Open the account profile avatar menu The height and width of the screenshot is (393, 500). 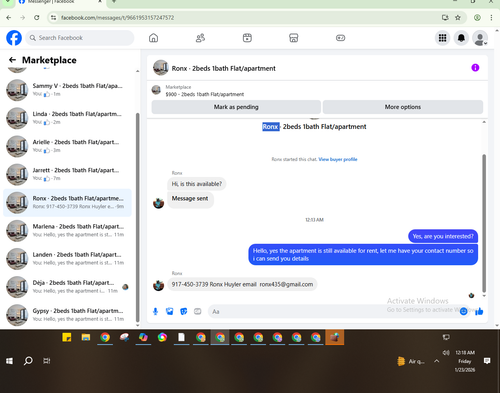click(x=480, y=38)
